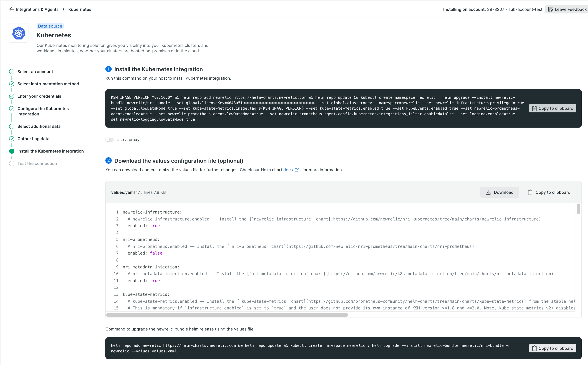Click clipboard icon in first Copy to clipboard button

534,108
